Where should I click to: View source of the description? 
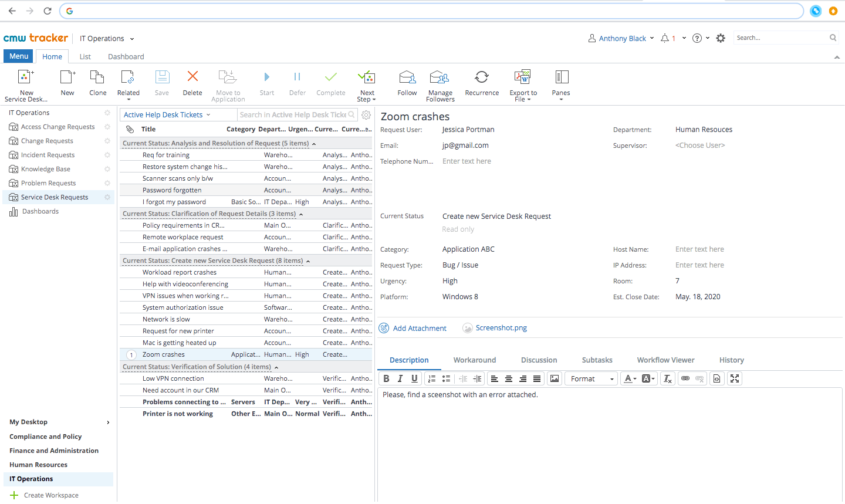(x=716, y=378)
